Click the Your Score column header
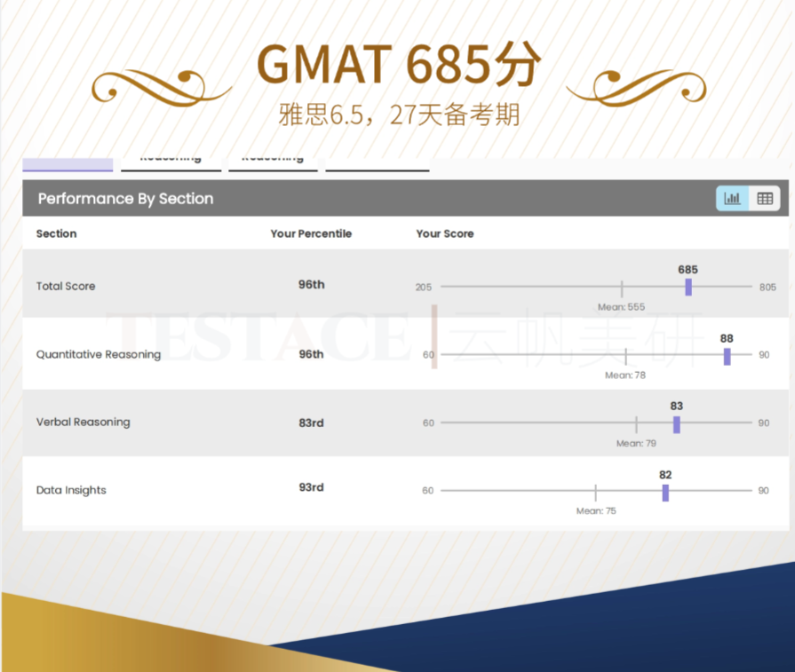 point(445,234)
